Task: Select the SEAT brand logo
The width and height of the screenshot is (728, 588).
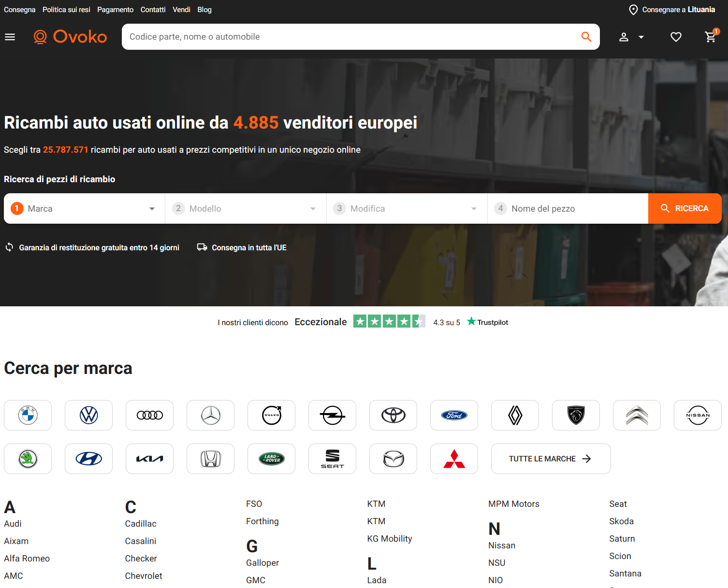Action: pyautogui.click(x=333, y=459)
